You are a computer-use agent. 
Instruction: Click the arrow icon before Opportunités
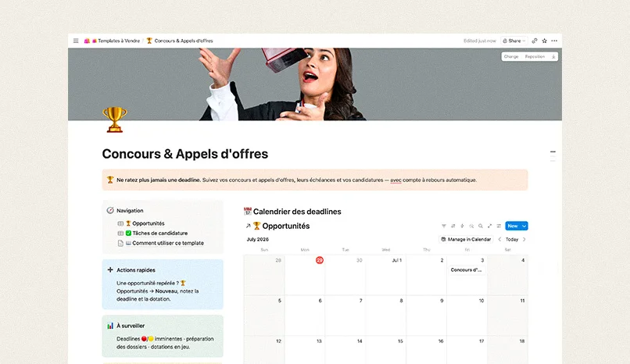coord(249,226)
